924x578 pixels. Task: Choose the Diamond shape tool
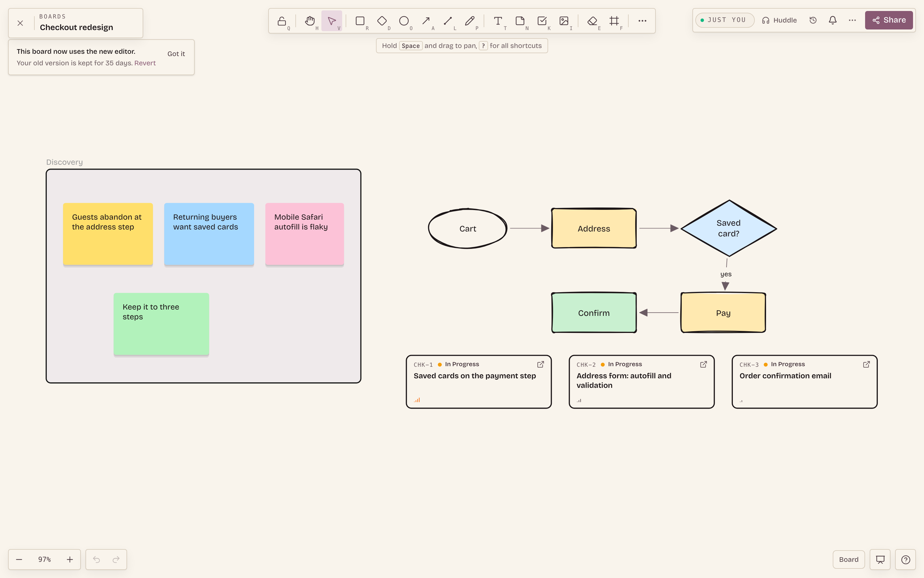[382, 21]
